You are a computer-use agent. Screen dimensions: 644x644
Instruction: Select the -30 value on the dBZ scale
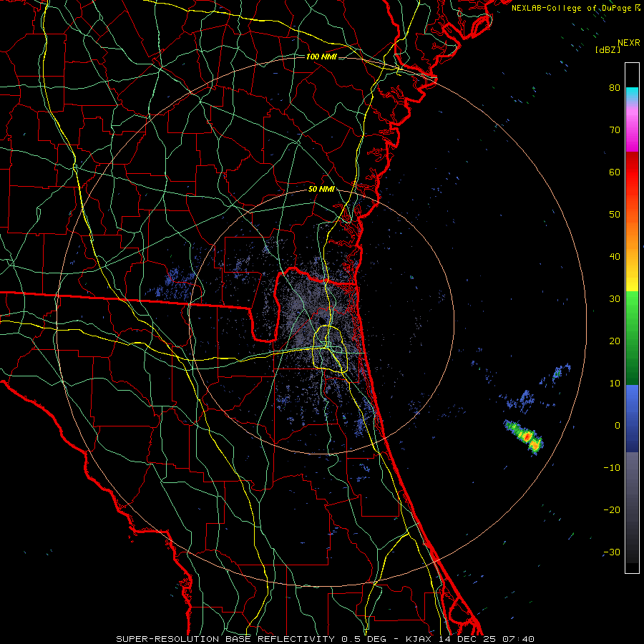[x=612, y=552]
